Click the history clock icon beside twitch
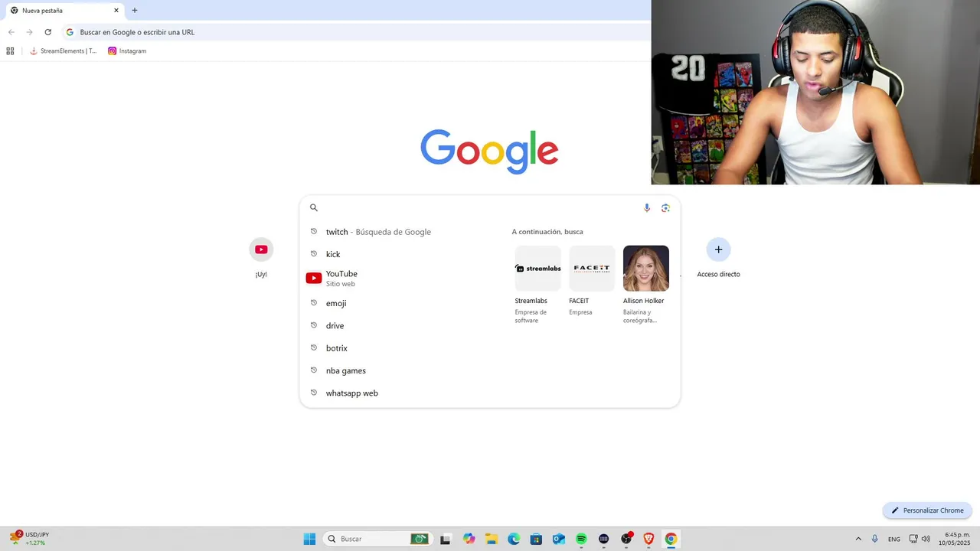This screenshot has width=980, height=551. click(314, 231)
